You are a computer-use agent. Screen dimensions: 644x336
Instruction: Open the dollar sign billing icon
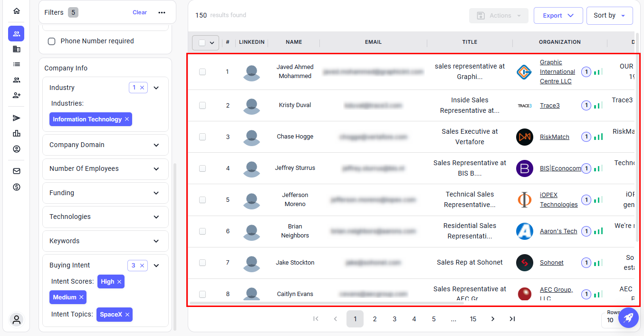click(x=17, y=187)
